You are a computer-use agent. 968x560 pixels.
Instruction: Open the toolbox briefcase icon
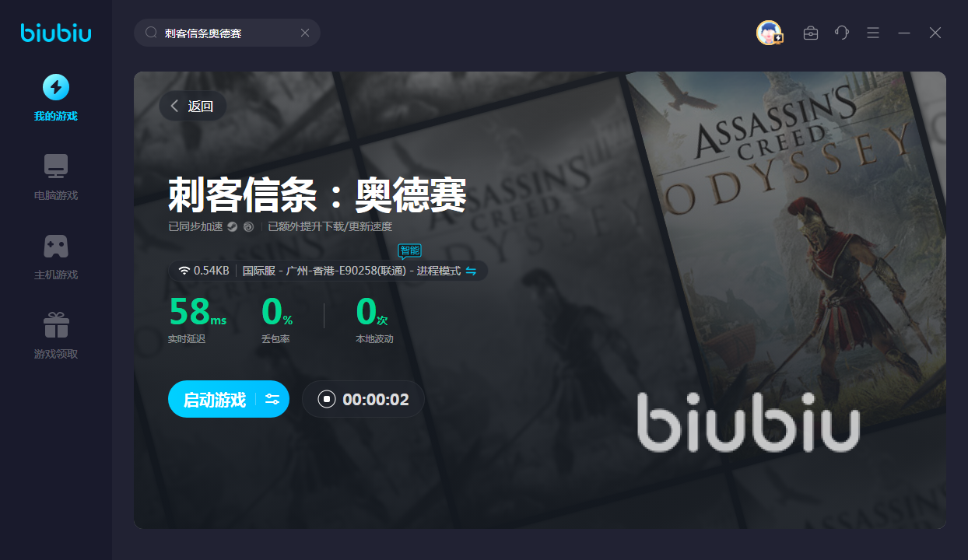coord(811,33)
